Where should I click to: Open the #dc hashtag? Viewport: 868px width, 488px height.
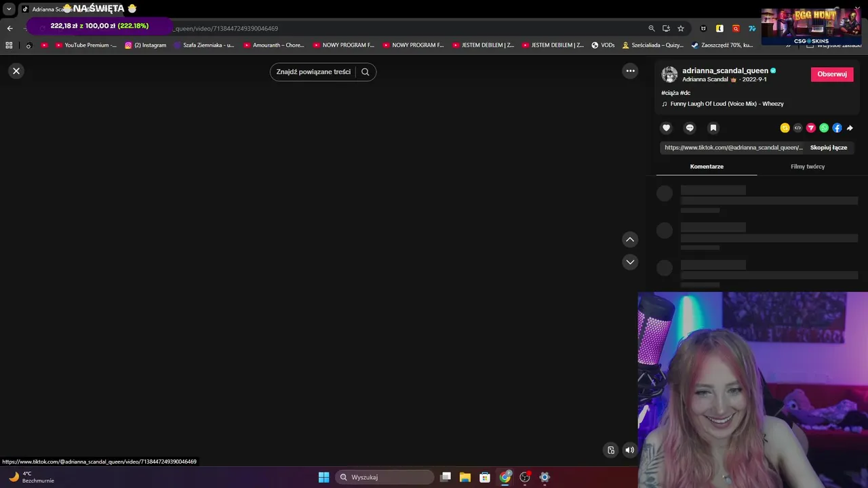[x=685, y=93]
